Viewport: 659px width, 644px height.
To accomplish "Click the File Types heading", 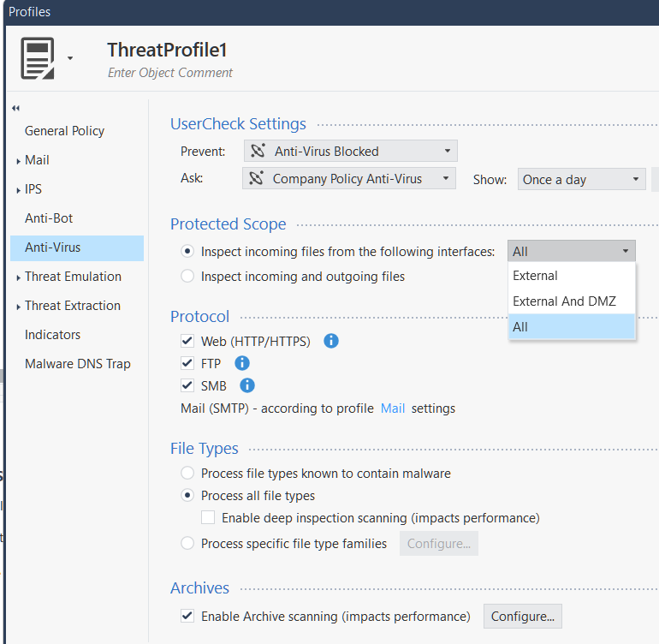I will pos(205,449).
